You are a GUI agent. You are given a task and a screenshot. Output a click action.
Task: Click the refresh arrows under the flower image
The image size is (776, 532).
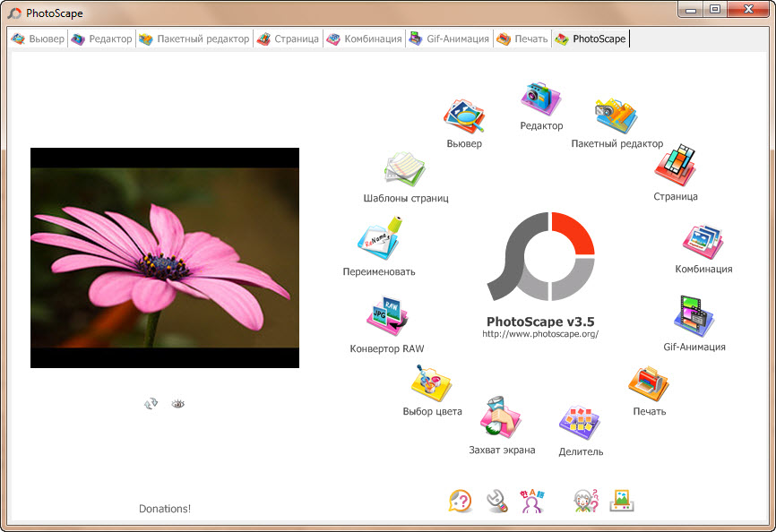[149, 403]
